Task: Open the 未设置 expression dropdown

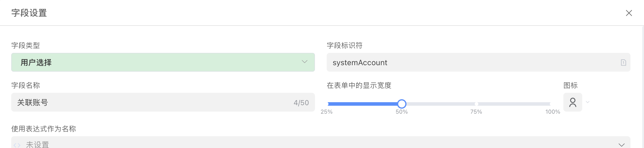Action: coord(294,144)
